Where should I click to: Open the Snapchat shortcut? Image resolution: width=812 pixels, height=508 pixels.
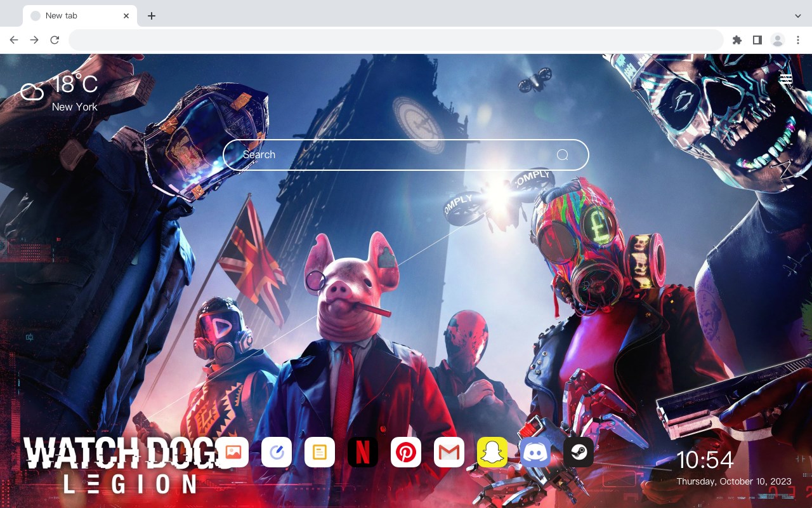coord(492,452)
